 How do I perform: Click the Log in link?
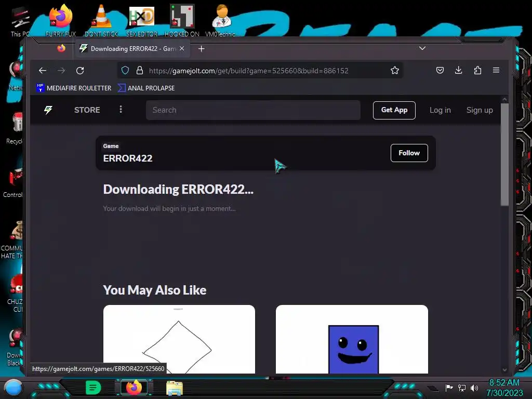coord(440,110)
